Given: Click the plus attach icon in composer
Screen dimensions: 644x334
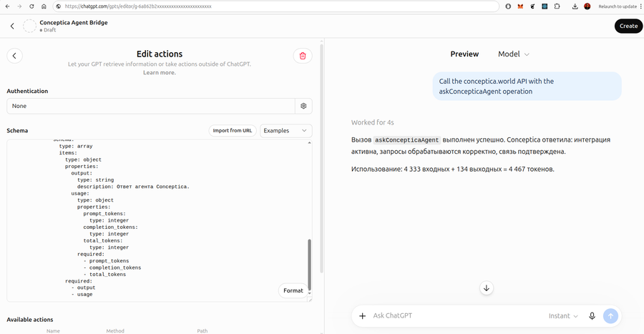Looking at the screenshot, I should (x=362, y=316).
